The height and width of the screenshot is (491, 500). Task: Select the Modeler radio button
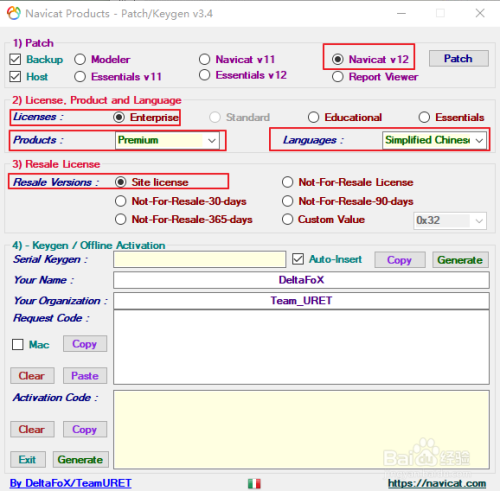point(80,59)
